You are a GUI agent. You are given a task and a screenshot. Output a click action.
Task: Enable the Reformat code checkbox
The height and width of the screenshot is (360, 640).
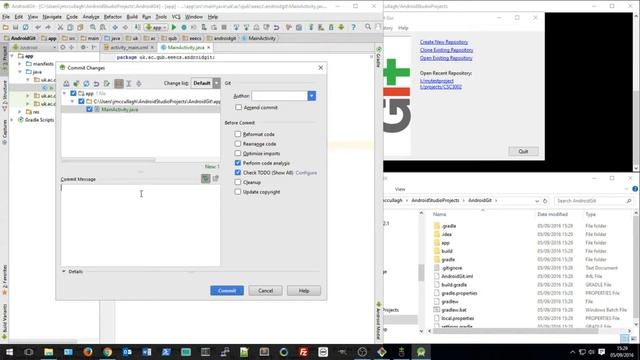(x=238, y=134)
